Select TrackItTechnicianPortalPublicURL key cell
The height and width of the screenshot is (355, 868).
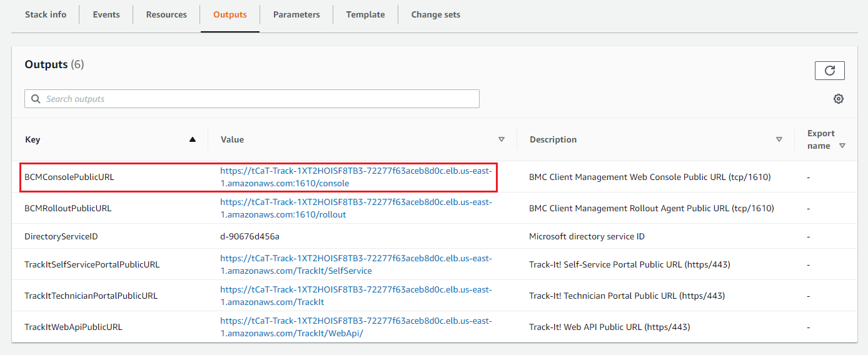[91, 296]
